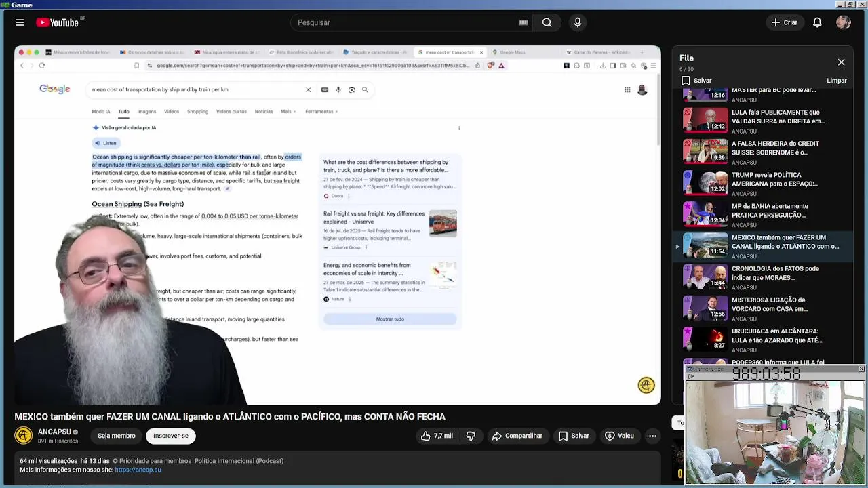The width and height of the screenshot is (868, 488).
Task: Send a Valeu super thanks
Action: [619, 436]
